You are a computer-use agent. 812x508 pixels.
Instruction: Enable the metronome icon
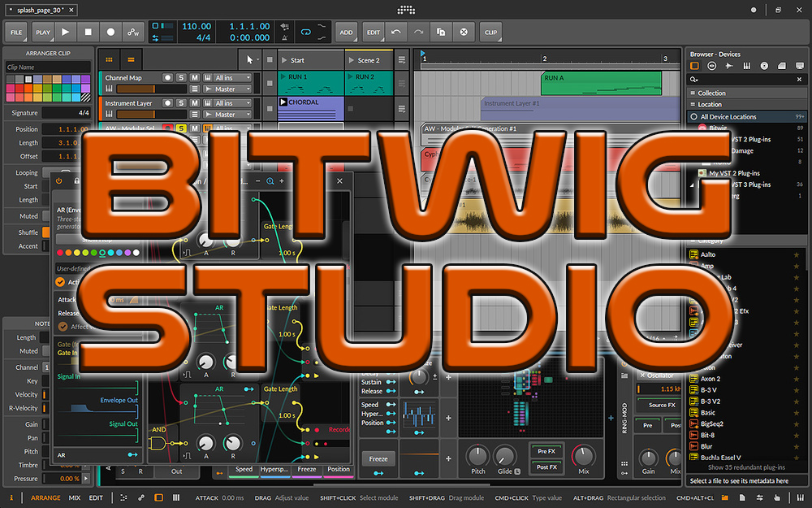[x=284, y=37]
